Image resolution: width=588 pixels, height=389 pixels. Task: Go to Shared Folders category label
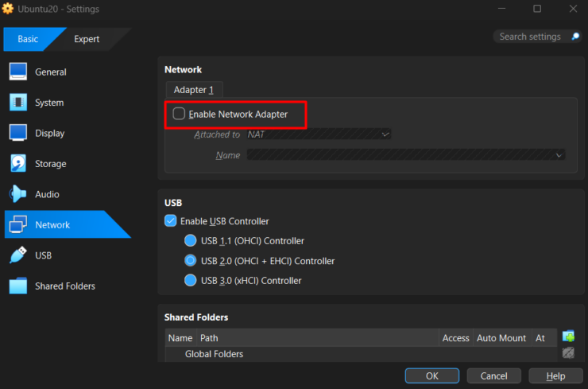click(65, 286)
